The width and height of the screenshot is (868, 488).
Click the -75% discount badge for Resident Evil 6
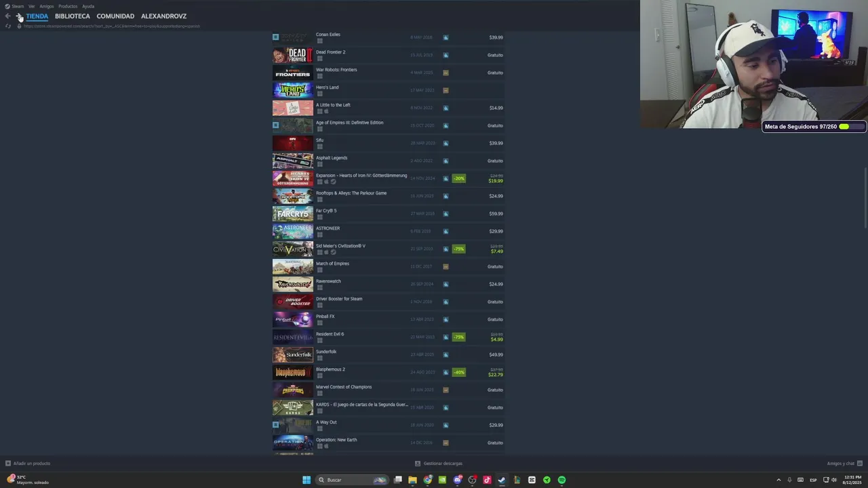coord(458,337)
